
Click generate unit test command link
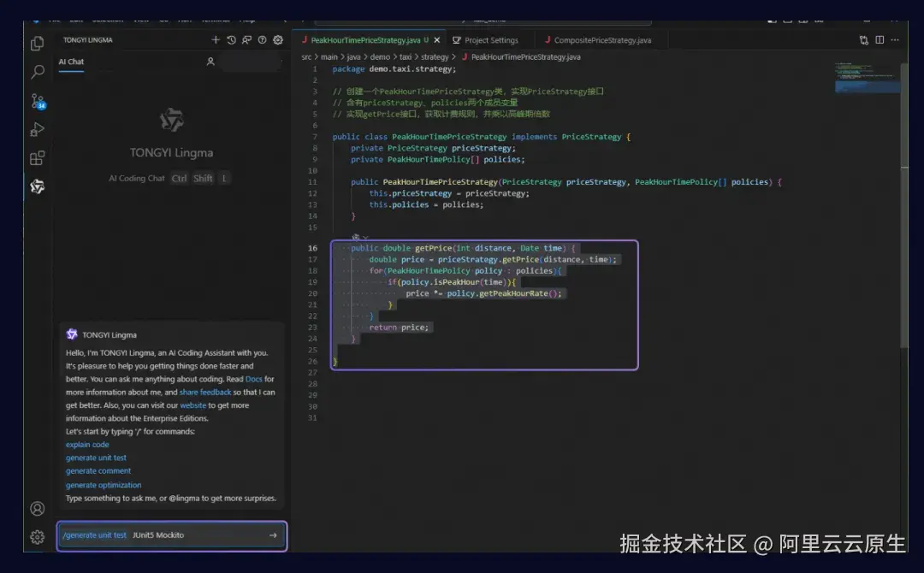click(x=96, y=458)
